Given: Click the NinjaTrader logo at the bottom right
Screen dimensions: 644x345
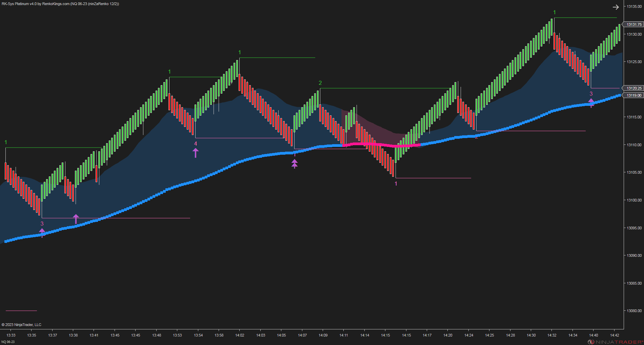Looking at the screenshot, I should click(x=615, y=342).
